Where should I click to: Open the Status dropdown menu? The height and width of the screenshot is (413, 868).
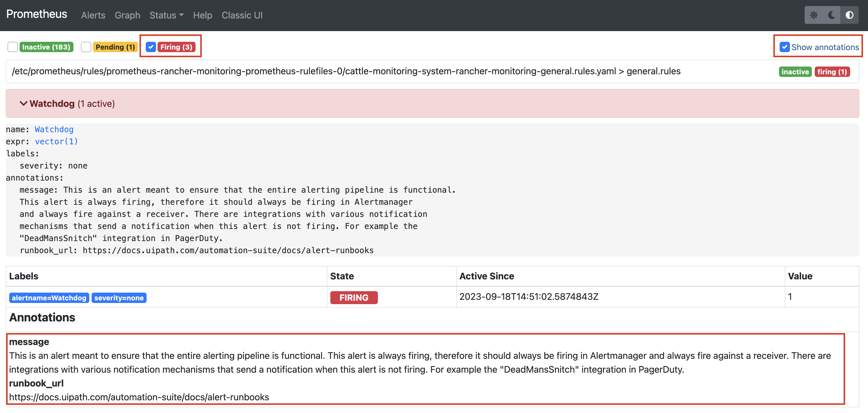click(x=166, y=15)
